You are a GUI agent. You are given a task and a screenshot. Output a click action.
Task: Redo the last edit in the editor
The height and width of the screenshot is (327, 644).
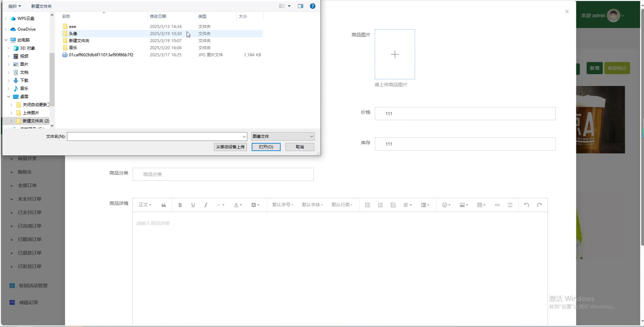pyautogui.click(x=539, y=205)
